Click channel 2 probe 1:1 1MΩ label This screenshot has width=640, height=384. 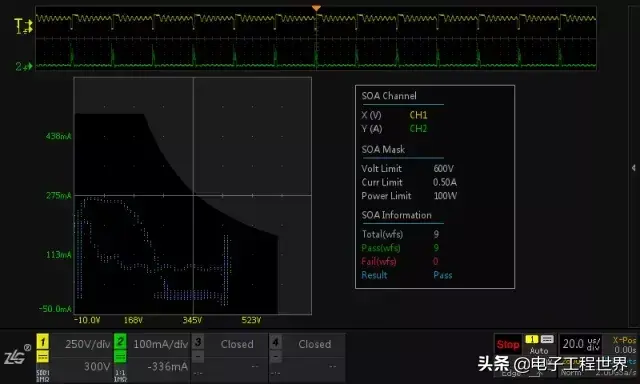(x=120, y=376)
